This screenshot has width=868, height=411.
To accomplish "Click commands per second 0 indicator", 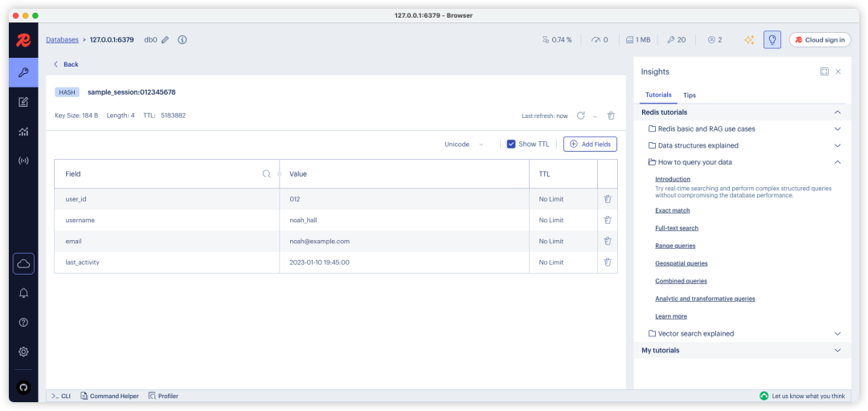I will pos(600,40).
